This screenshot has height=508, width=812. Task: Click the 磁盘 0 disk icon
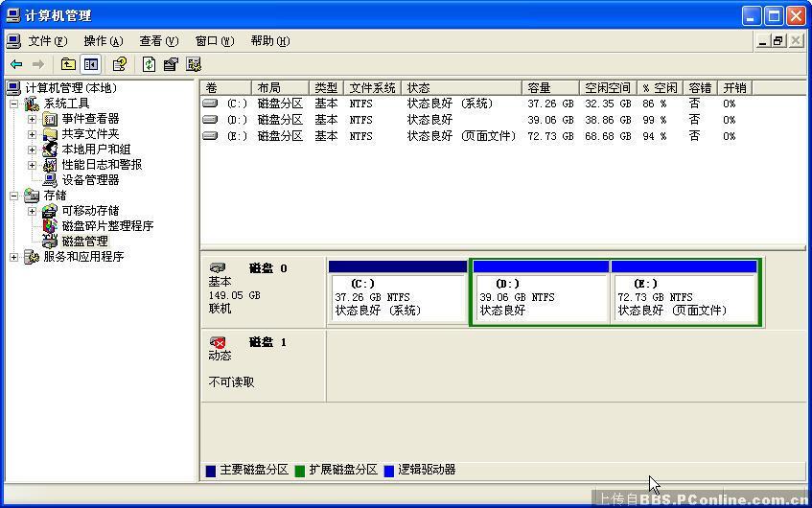(x=218, y=267)
